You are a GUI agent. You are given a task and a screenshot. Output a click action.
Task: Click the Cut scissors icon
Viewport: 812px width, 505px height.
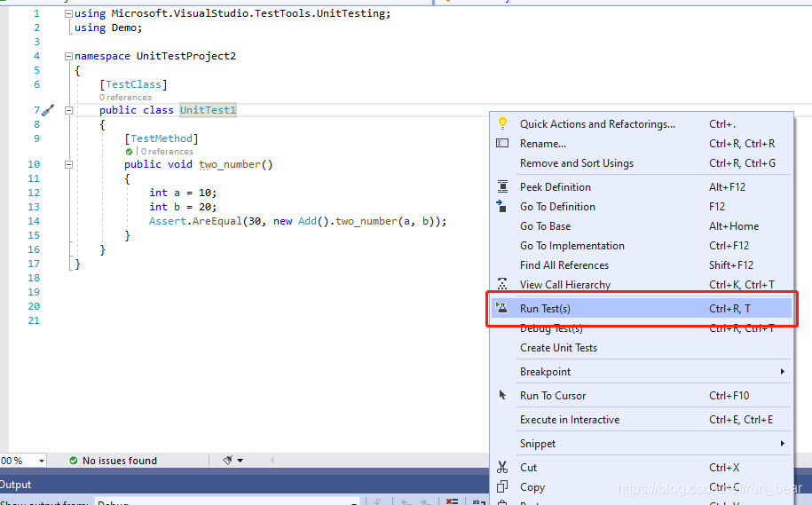tap(502, 467)
